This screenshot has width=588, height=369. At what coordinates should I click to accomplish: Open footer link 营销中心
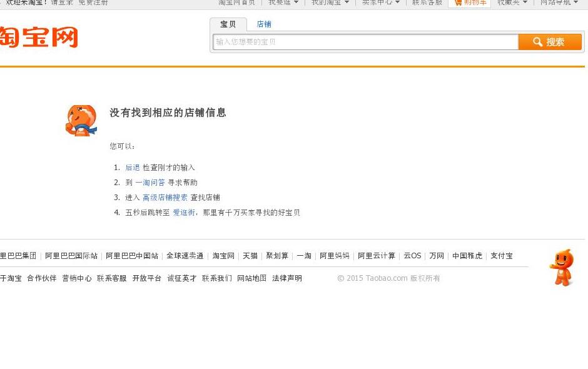point(77,278)
